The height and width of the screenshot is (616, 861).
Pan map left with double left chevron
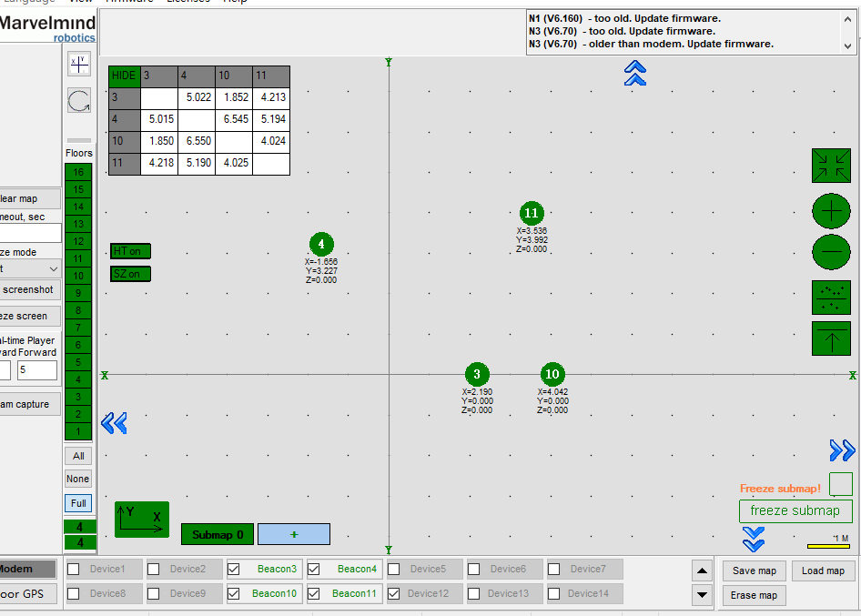(x=114, y=423)
